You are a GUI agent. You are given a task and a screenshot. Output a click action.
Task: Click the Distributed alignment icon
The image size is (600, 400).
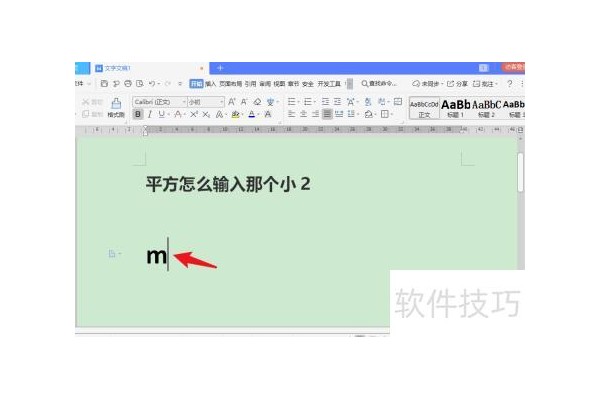[x=339, y=114]
